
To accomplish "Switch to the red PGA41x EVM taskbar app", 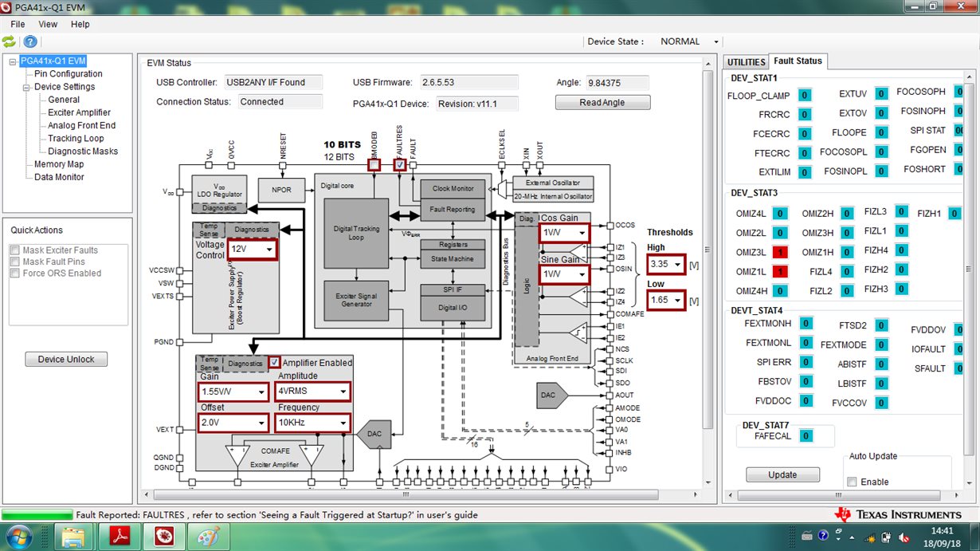I will pos(166,537).
